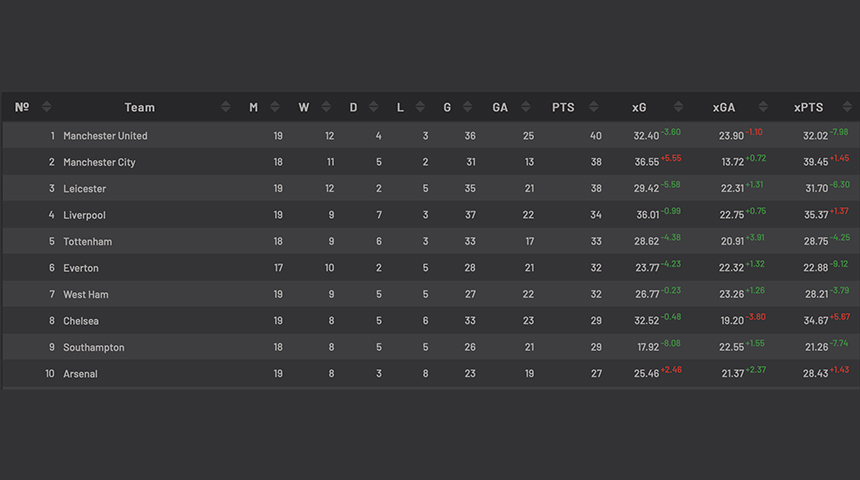Open the Manchester United team row
This screenshot has height=480, width=860.
431,135
